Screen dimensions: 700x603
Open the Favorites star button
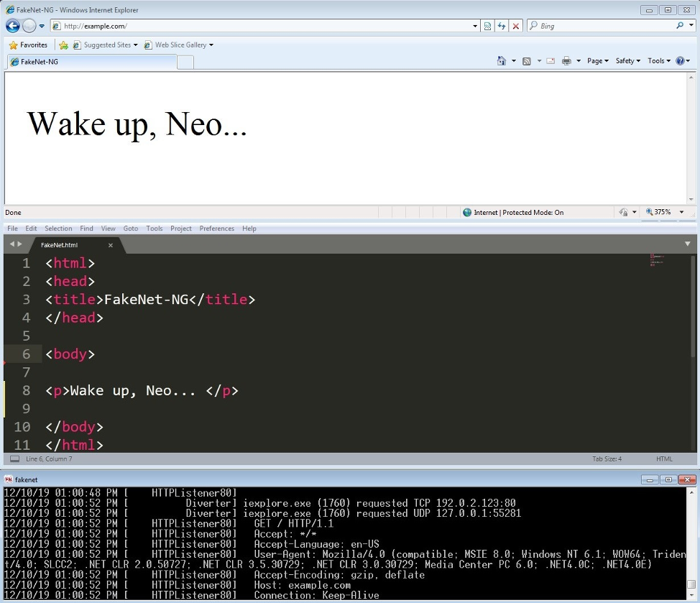[28, 45]
